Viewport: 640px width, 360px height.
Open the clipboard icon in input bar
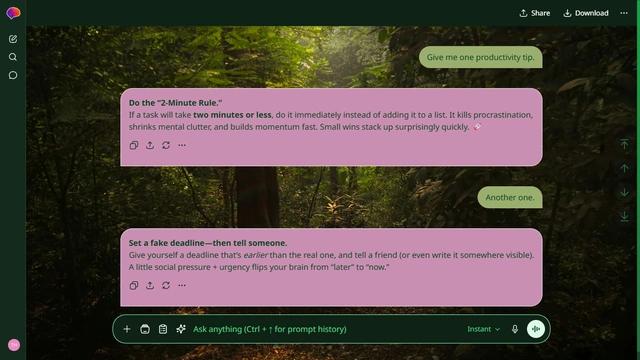tap(163, 329)
